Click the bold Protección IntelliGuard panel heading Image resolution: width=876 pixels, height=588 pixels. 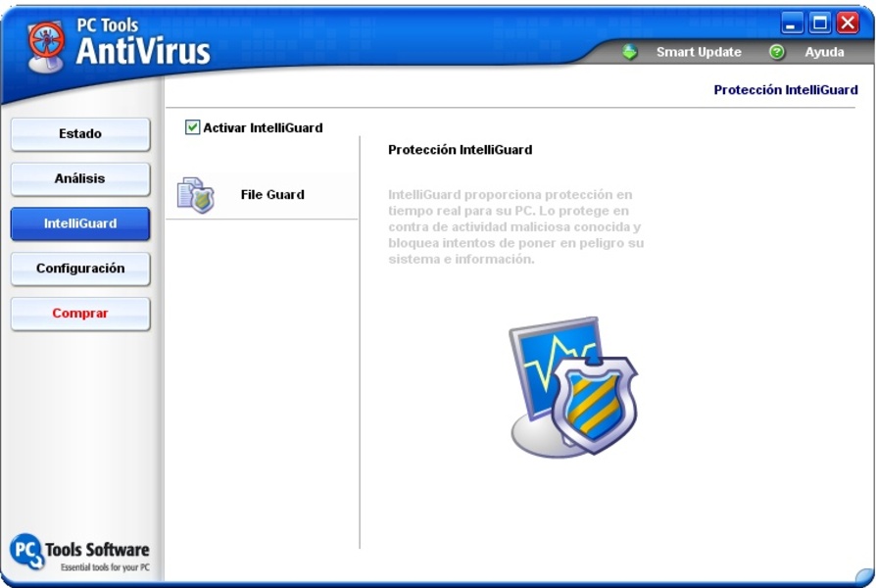(460, 150)
